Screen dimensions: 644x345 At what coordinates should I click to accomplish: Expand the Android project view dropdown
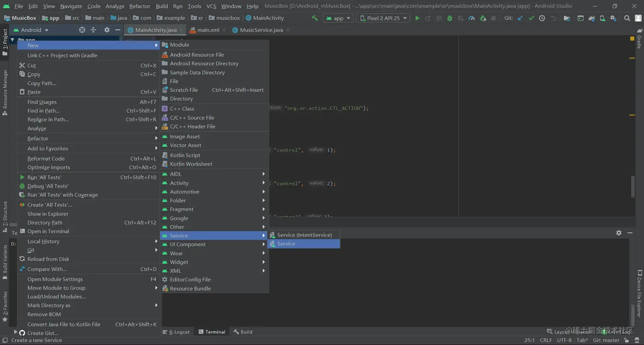(x=35, y=30)
